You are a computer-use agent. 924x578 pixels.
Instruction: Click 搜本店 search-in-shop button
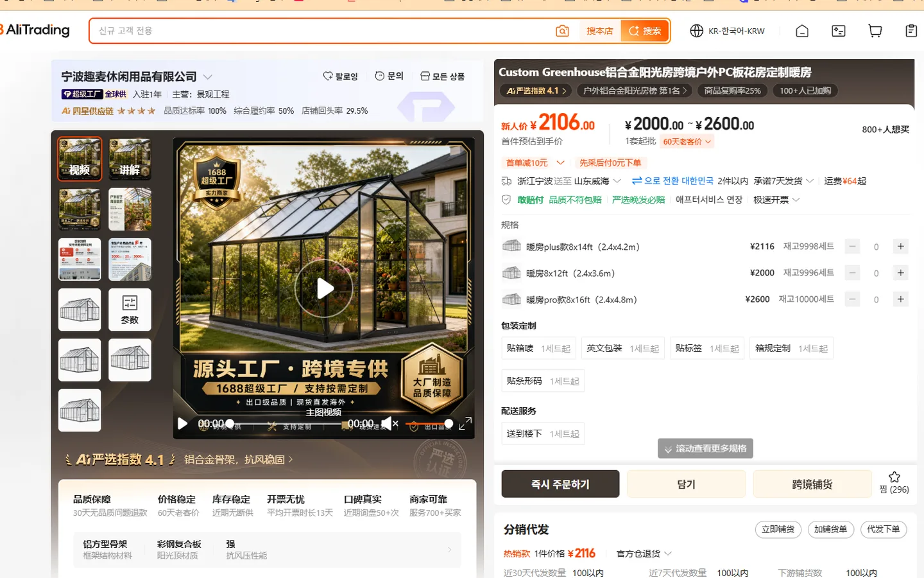[x=600, y=31]
